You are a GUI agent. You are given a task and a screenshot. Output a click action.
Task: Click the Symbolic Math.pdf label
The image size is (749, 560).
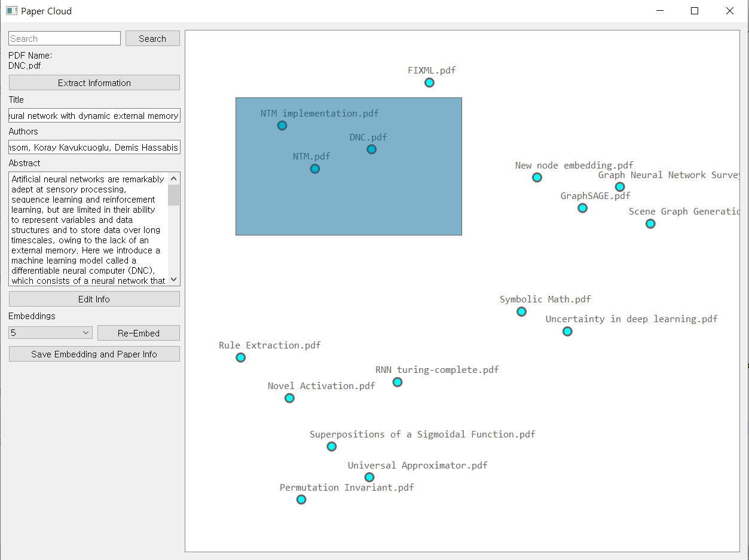545,299
